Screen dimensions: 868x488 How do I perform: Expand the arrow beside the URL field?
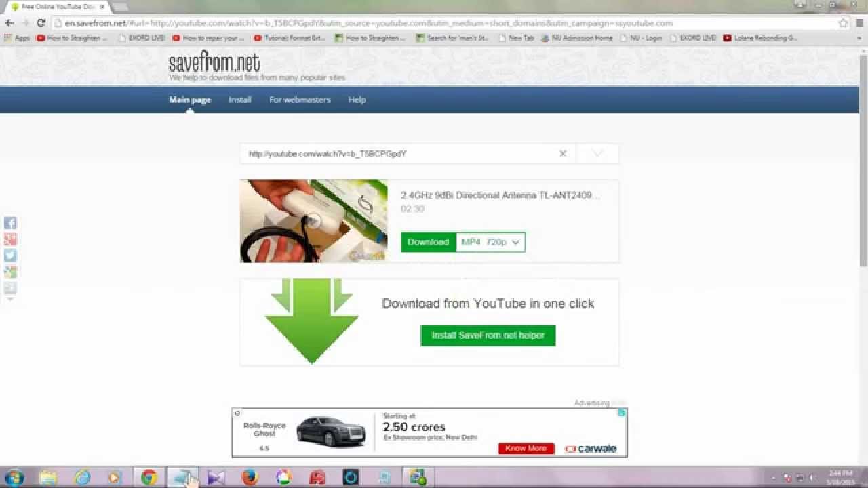point(597,154)
